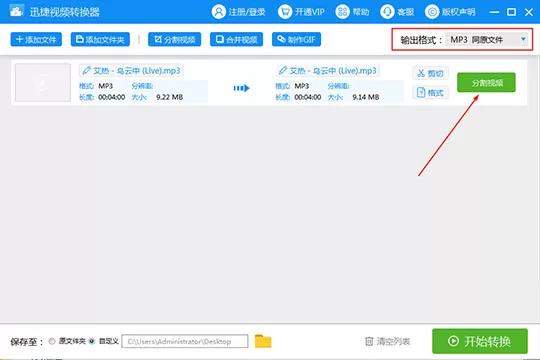Click the 9.14 MB output size value
This screenshot has height=360, width=540.
pyautogui.click(x=366, y=97)
